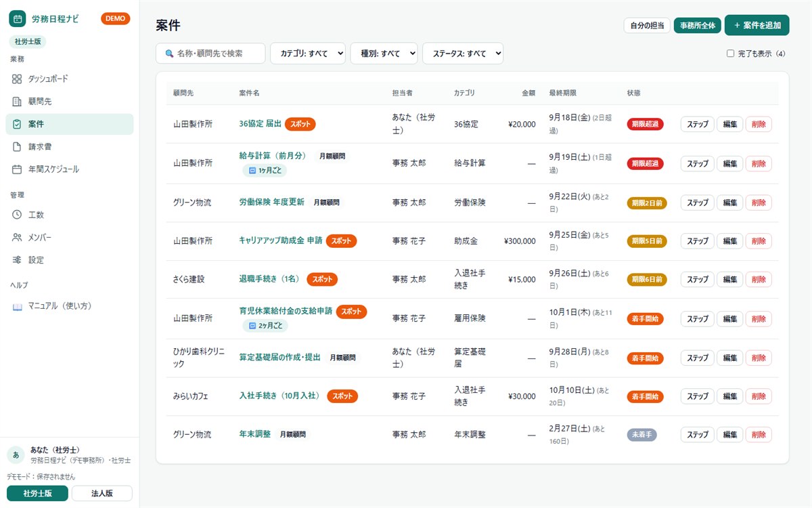
Task: Click ステップ for 退職手続き（1名）row
Action: 697,279
